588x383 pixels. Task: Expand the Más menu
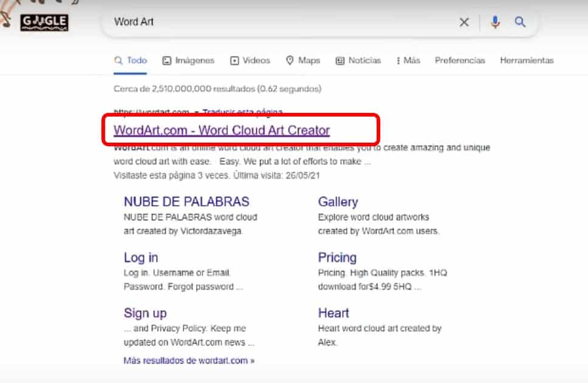click(408, 61)
